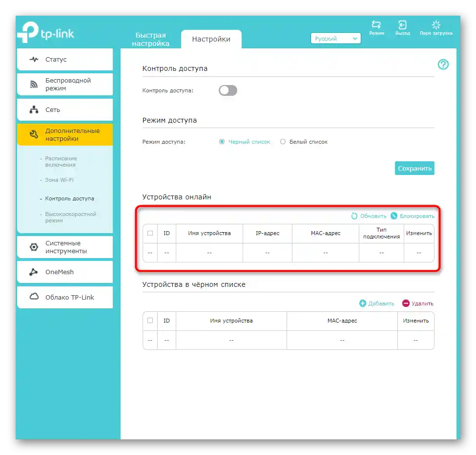Click the tp-link logo

(x=45, y=32)
